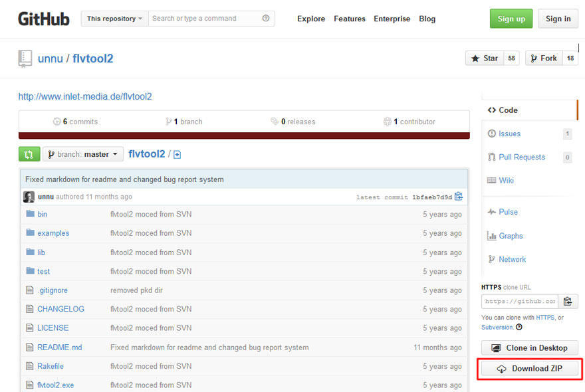This screenshot has width=585, height=392.
Task: Open the flvtool2 repository title link
Action: (x=93, y=58)
